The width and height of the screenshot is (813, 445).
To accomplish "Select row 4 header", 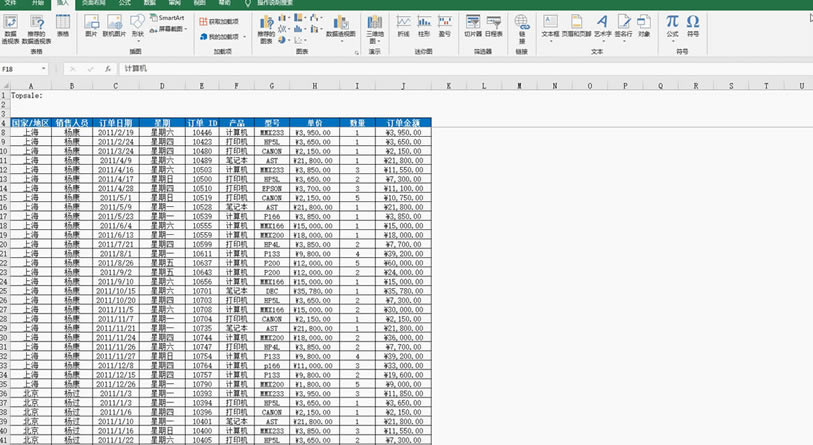I will coord(4,123).
